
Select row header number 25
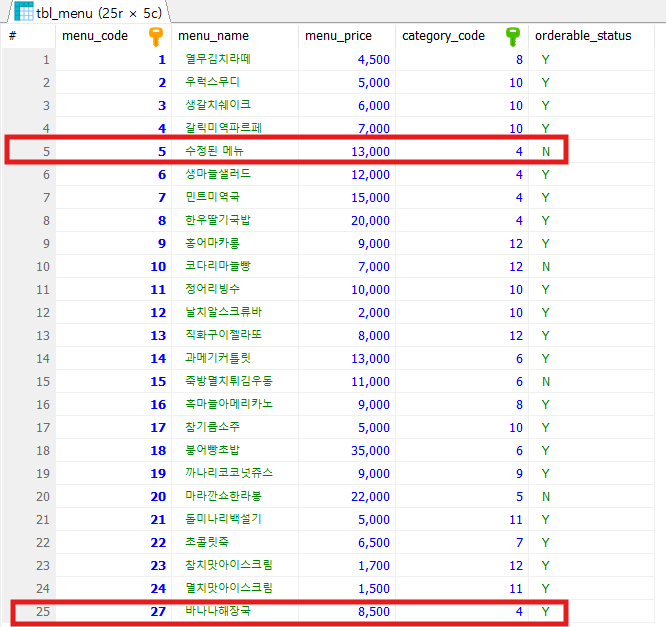[42, 611]
